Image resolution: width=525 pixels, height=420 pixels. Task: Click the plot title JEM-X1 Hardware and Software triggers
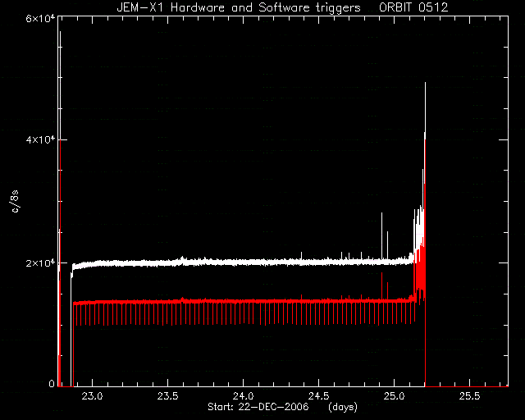239,7
